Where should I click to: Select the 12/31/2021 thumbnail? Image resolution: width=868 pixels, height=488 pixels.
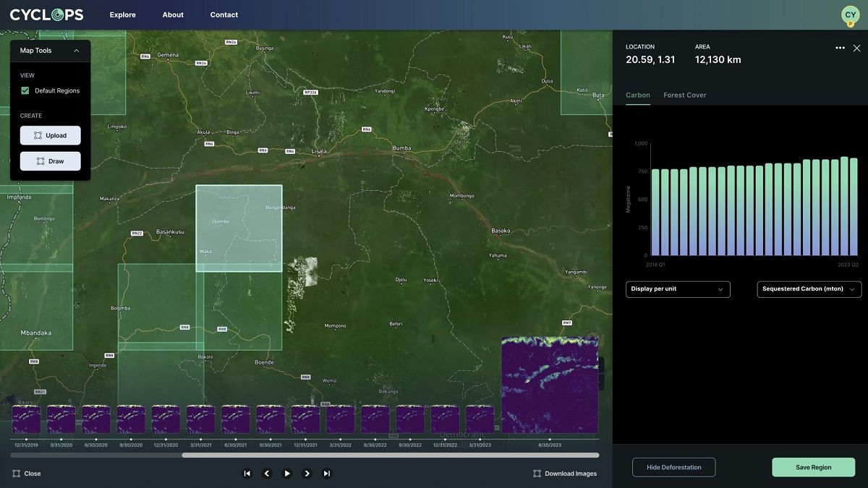pos(305,419)
